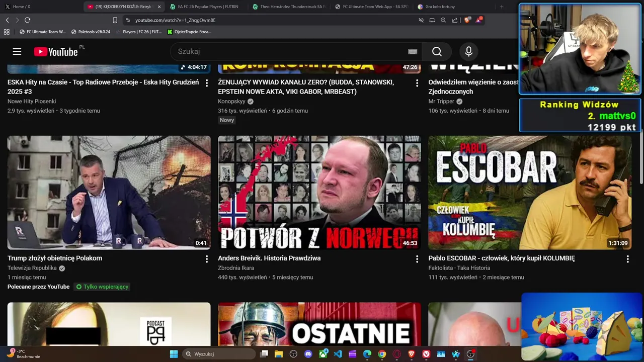Open Brave Rewards triangle icon
The height and width of the screenshot is (362, 644).
coord(478,20)
